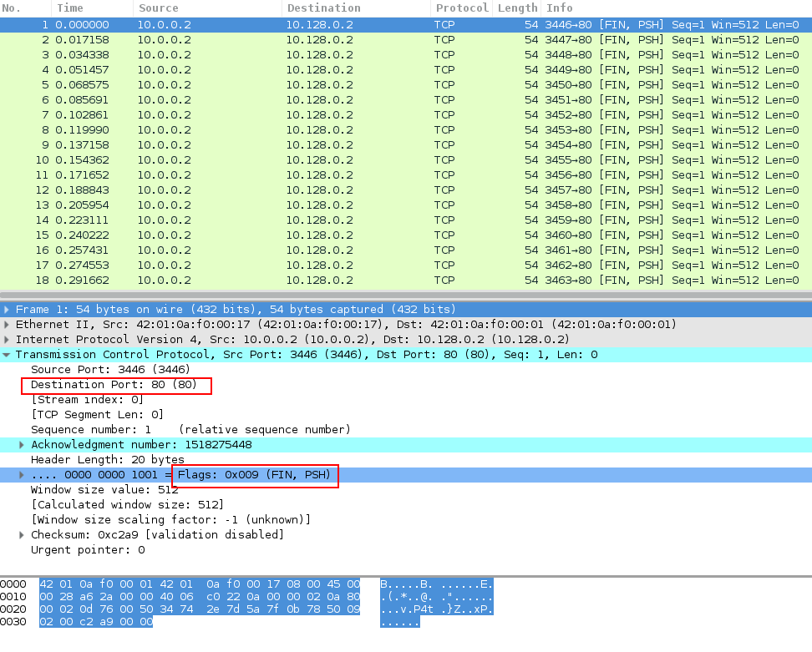
Task: Select the Source Port: 3446 field
Action: [x=406, y=370]
